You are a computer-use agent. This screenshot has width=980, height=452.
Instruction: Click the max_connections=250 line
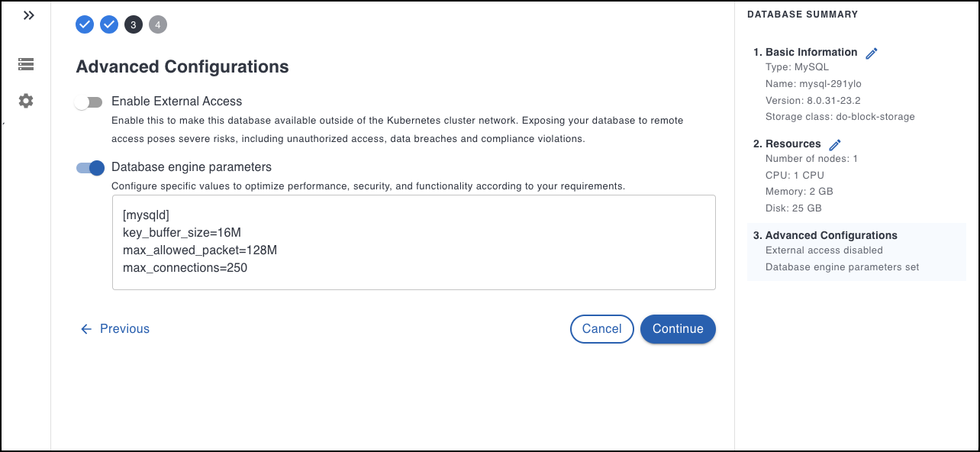pos(185,268)
